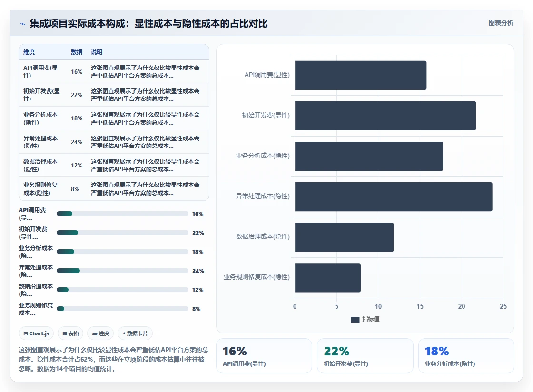The width and height of the screenshot is (533, 392).
Task: Click the 业务规则修复成本 8% progress bar
Action: (x=122, y=309)
